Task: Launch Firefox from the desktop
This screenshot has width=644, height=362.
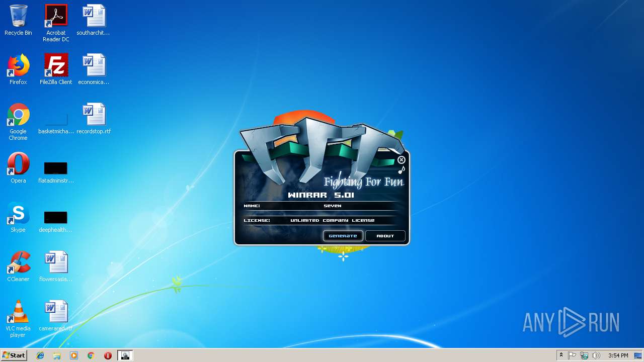Action: pyautogui.click(x=18, y=69)
